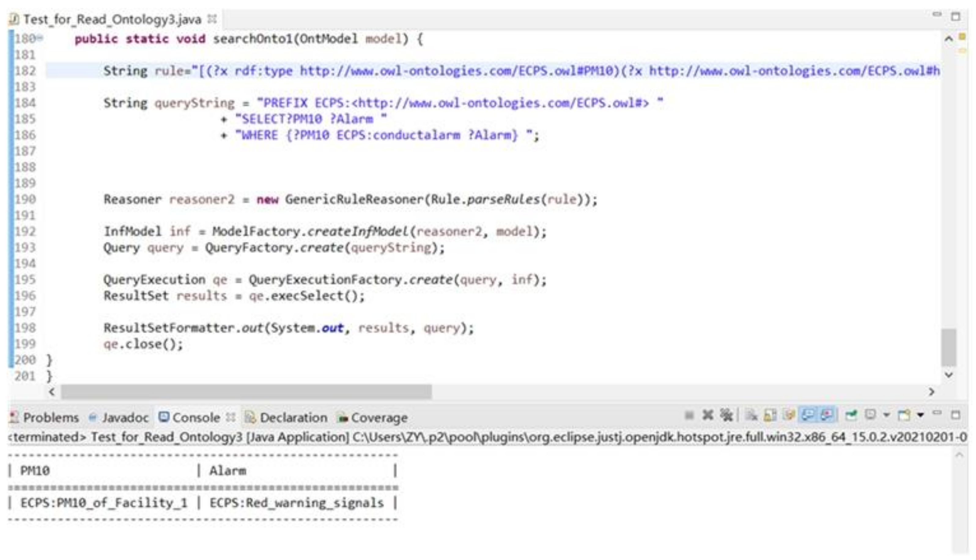Maximize the editor area
The height and width of the screenshot is (560, 976).
tap(956, 16)
